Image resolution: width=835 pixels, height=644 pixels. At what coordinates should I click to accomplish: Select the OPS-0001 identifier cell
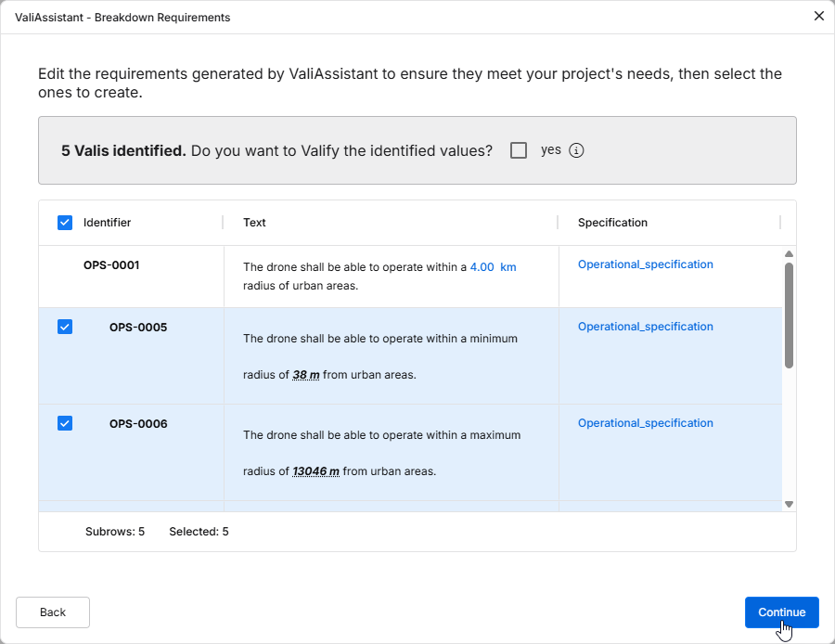111,265
